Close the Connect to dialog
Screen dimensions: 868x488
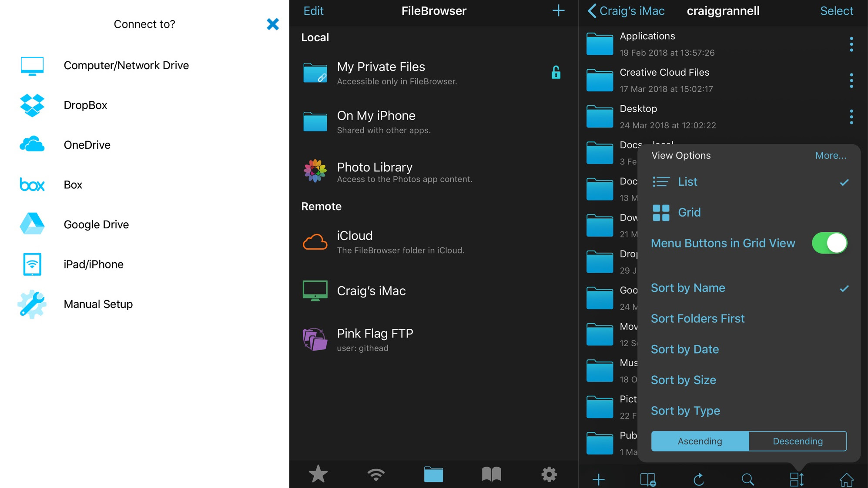(x=273, y=24)
